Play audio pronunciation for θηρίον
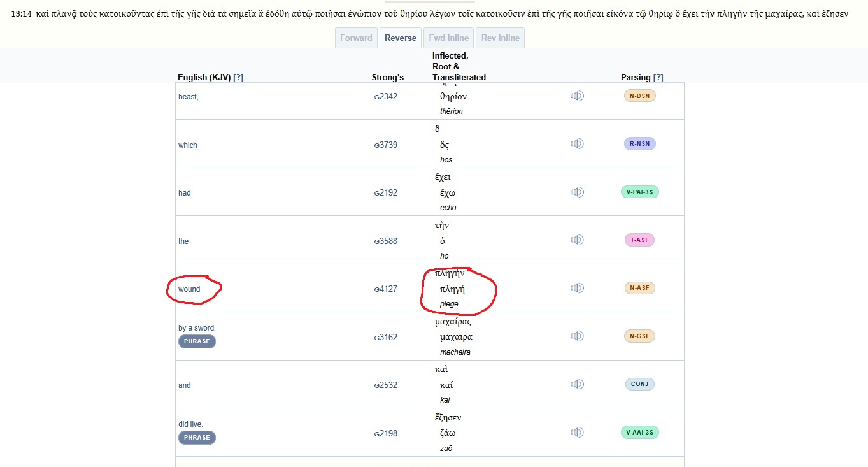The width and height of the screenshot is (868, 467). (x=577, y=96)
